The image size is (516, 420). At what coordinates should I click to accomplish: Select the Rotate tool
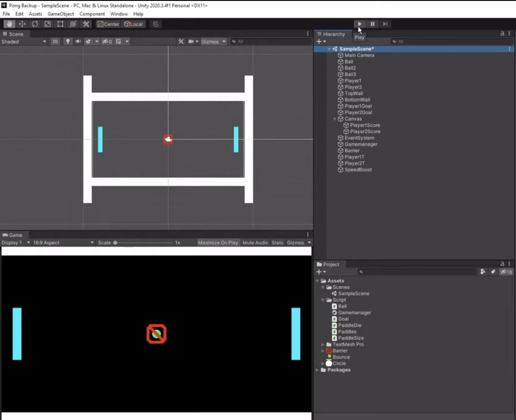35,24
